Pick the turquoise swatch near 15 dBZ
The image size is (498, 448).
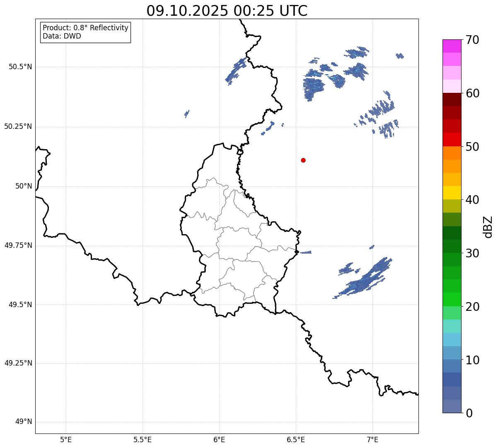tap(452, 326)
